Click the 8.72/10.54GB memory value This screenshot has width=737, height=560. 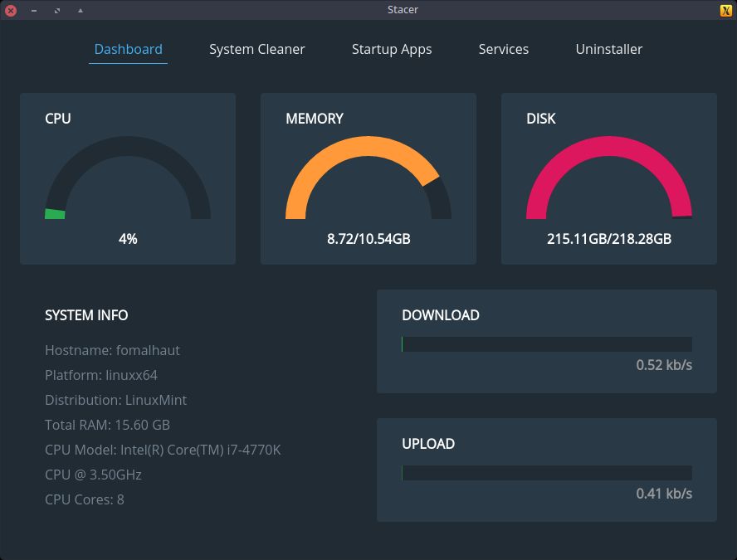point(368,239)
